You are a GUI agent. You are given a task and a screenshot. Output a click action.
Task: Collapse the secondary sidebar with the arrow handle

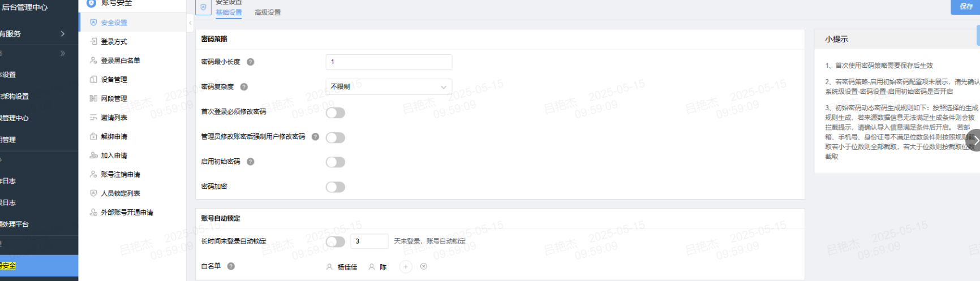190,23
